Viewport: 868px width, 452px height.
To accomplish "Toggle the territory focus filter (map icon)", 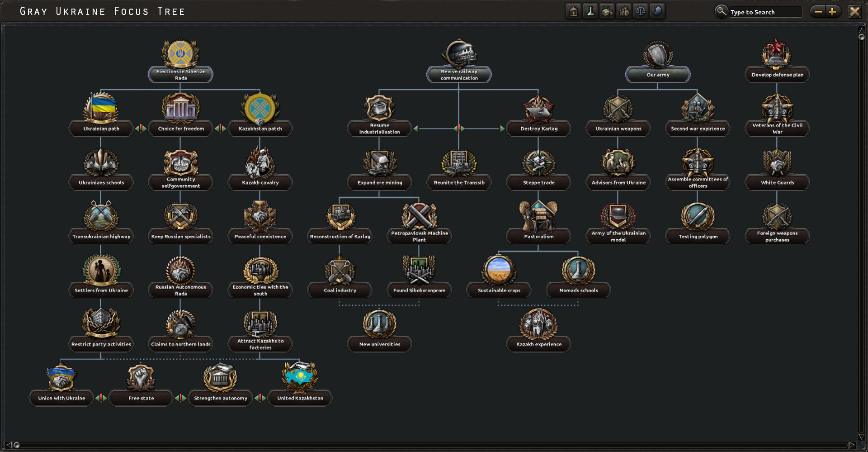I will click(x=657, y=11).
